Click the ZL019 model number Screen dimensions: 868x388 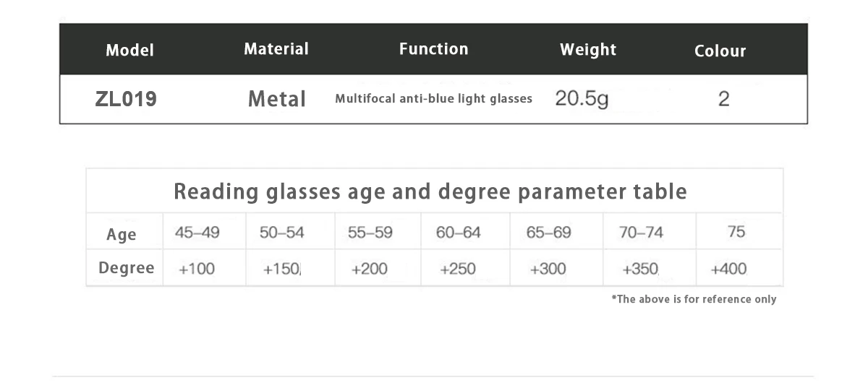tap(126, 98)
